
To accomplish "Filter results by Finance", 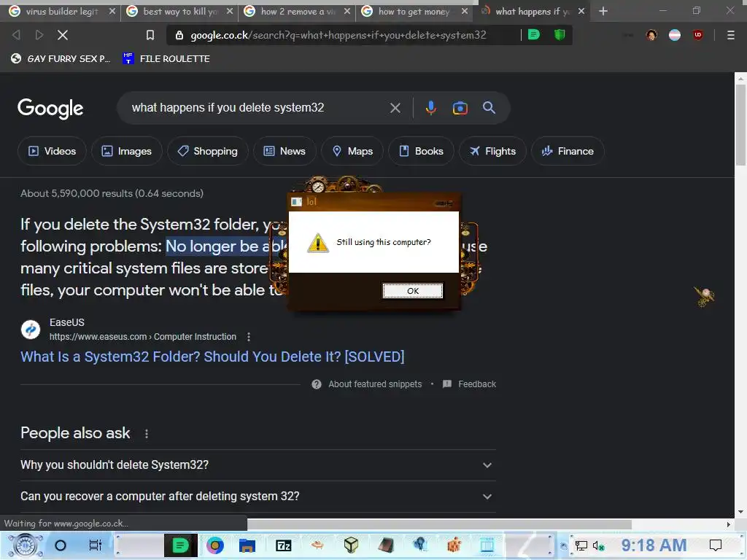I will 568,151.
